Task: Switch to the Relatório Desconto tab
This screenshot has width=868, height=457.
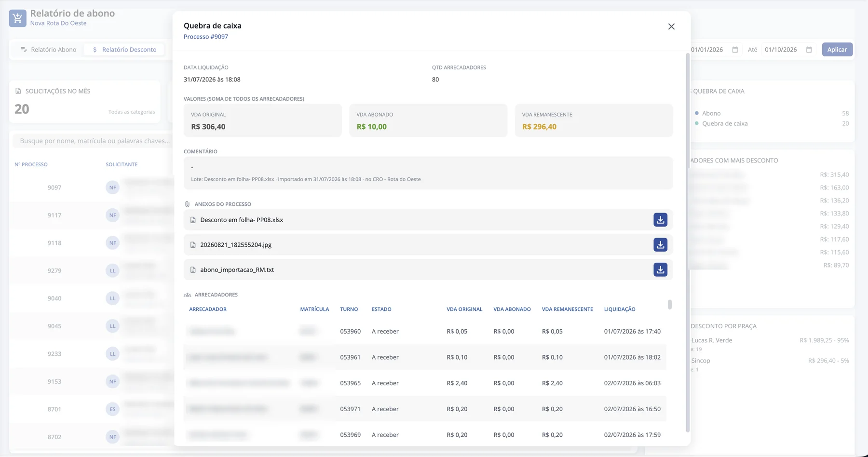Action: [124, 50]
